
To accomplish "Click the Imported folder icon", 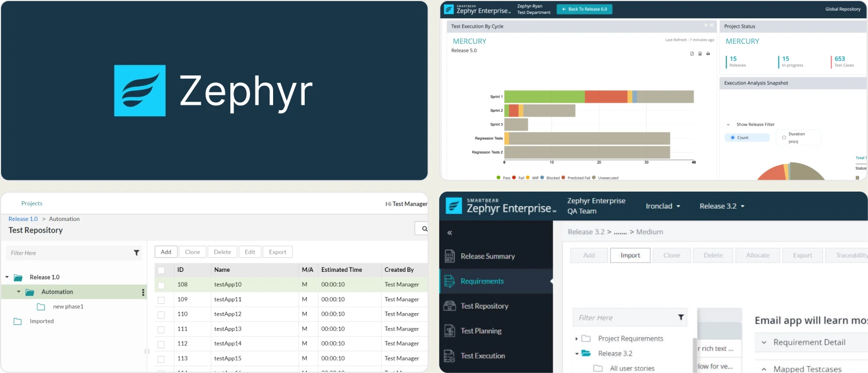I will tap(18, 322).
